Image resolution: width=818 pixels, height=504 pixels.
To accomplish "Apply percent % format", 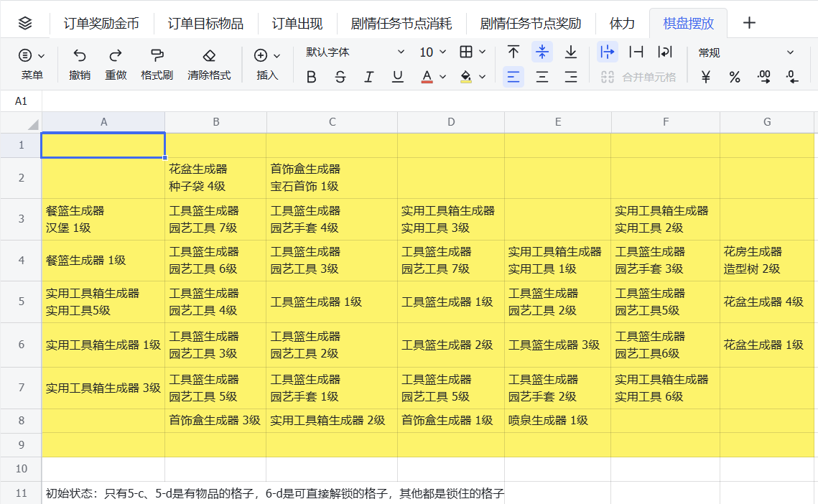I will pyautogui.click(x=735, y=78).
